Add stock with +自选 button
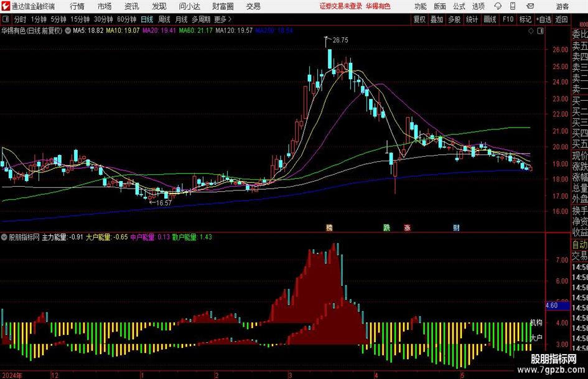The image size is (588, 379). pyautogui.click(x=543, y=19)
